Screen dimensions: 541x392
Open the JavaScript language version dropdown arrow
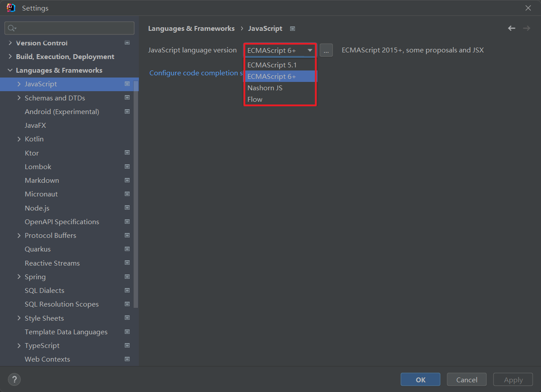[310, 50]
